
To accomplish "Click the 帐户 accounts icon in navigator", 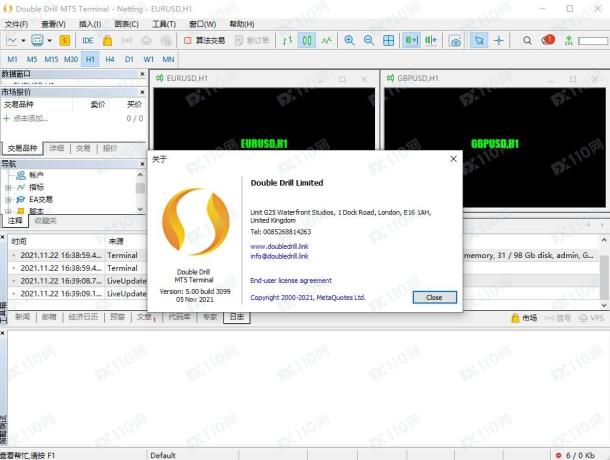I will (x=21, y=175).
